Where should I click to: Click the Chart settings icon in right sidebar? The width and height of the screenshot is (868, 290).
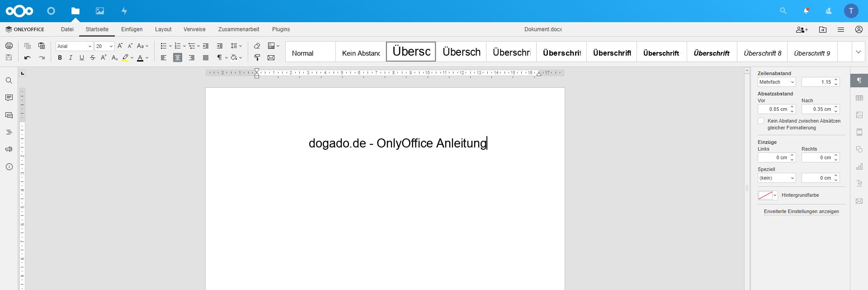click(x=859, y=166)
